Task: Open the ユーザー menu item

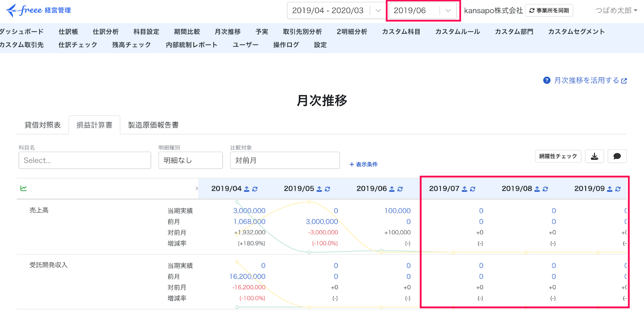Action: coord(246,45)
